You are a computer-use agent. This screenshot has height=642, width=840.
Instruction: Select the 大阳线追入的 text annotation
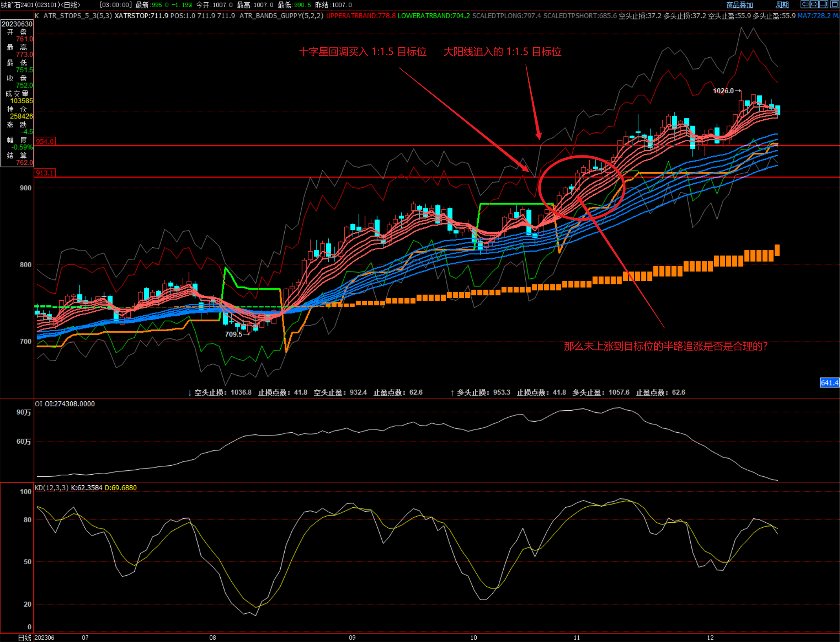pyautogui.click(x=502, y=52)
